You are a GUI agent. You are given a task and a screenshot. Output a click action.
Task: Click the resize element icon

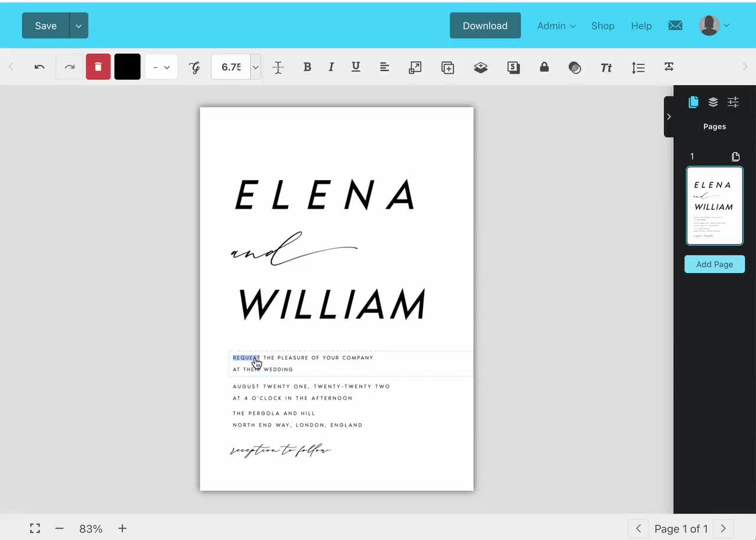415,67
